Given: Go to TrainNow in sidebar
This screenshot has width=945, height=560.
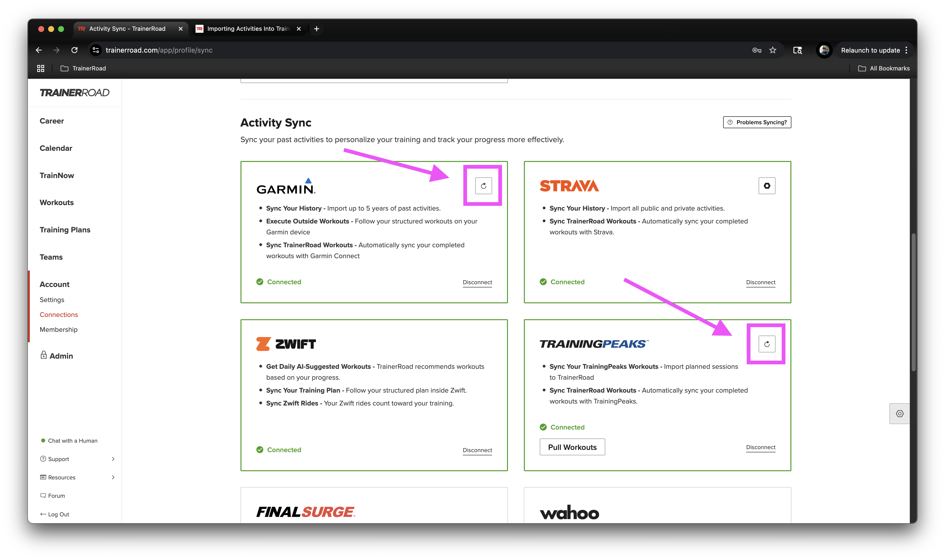Looking at the screenshot, I should [x=57, y=176].
